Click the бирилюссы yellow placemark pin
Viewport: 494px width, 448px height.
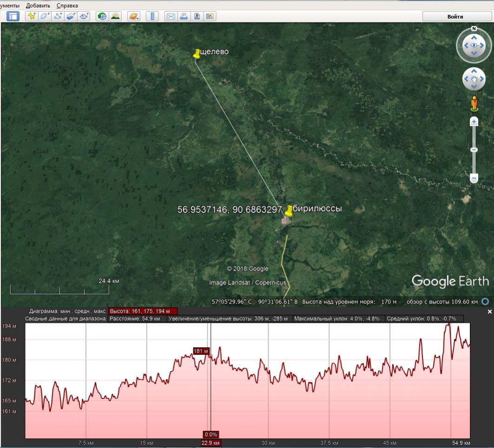[289, 210]
